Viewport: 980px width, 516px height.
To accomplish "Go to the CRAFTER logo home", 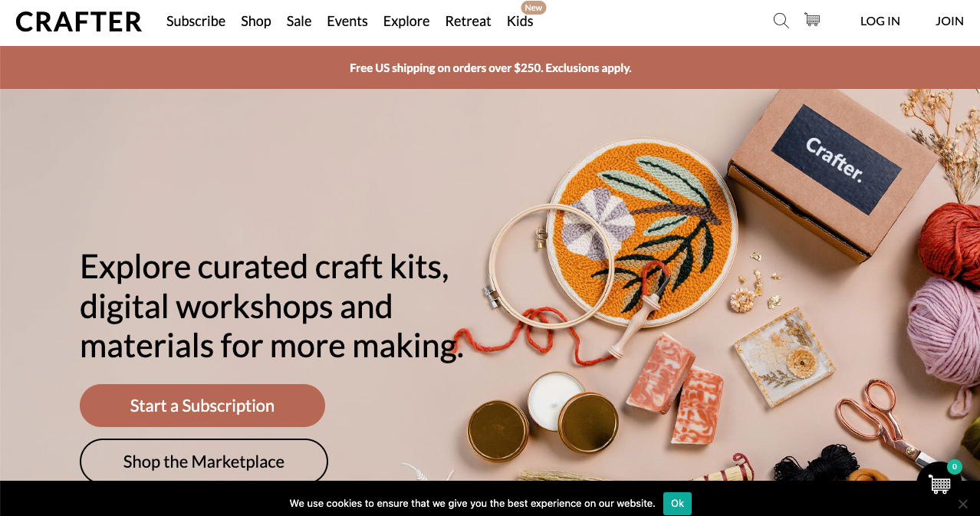I will [79, 21].
